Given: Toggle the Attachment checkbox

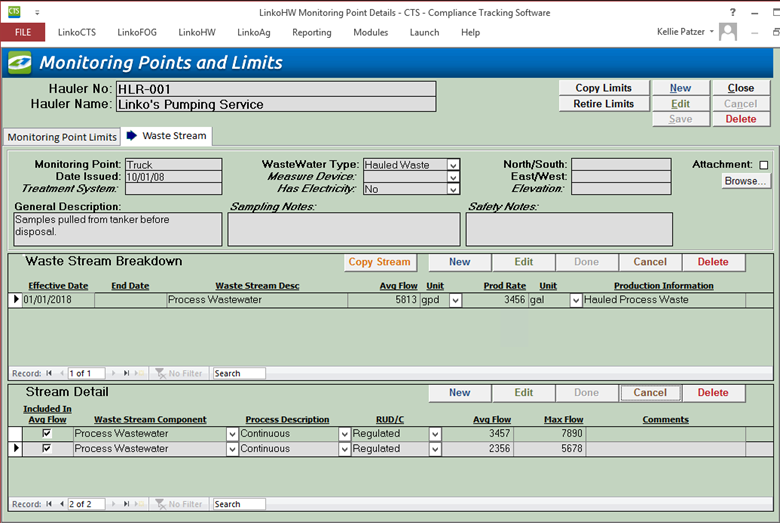Looking at the screenshot, I should click(764, 165).
